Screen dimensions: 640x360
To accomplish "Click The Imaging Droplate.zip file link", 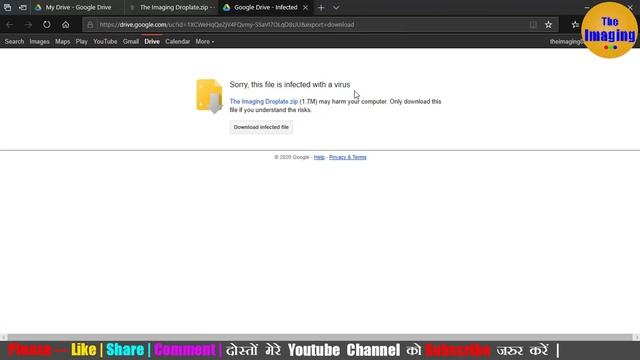I will pyautogui.click(x=264, y=101).
